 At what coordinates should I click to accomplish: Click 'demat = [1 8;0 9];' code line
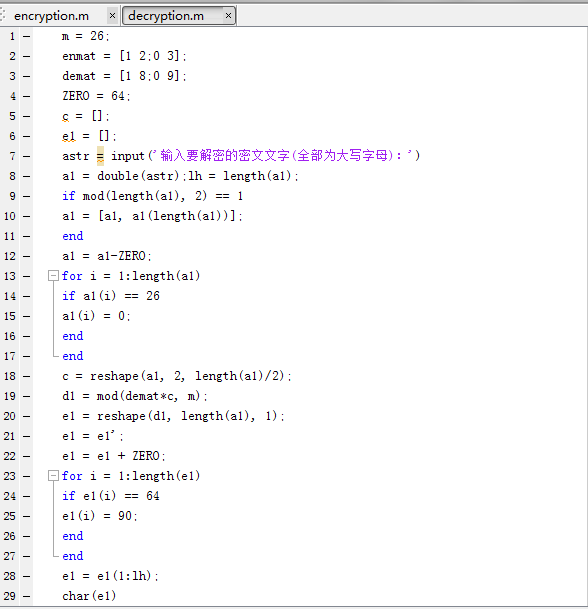124,76
